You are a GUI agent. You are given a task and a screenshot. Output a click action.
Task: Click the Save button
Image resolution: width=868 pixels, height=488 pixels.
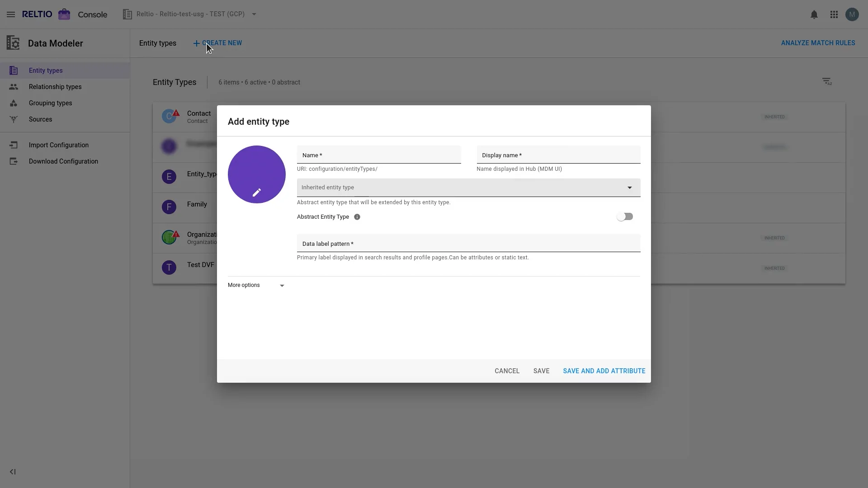[541, 371]
